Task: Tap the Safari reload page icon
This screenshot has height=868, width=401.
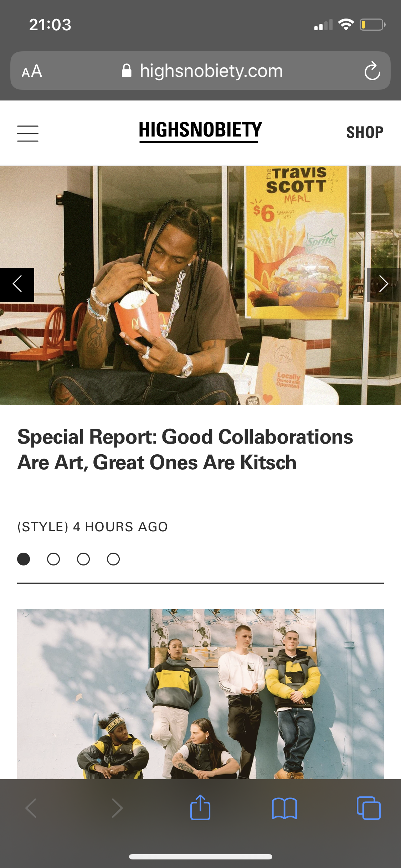Action: [372, 71]
